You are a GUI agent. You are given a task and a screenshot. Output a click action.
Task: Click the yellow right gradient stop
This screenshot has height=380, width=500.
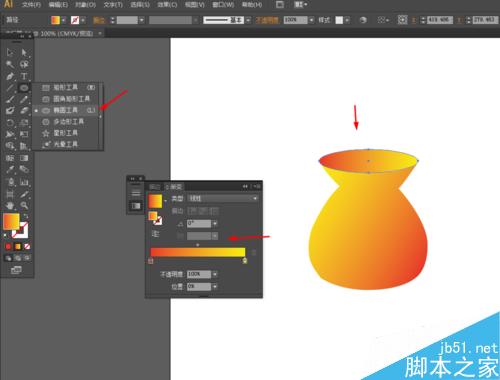(x=245, y=261)
